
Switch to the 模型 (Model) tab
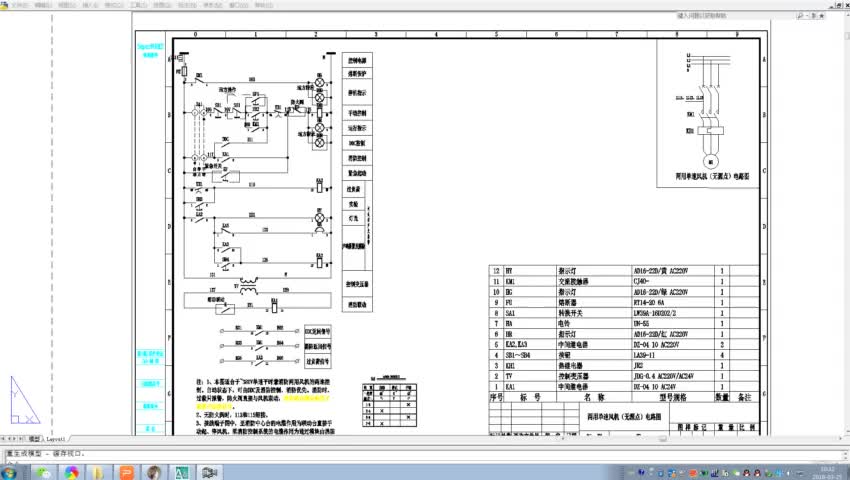(x=34, y=439)
